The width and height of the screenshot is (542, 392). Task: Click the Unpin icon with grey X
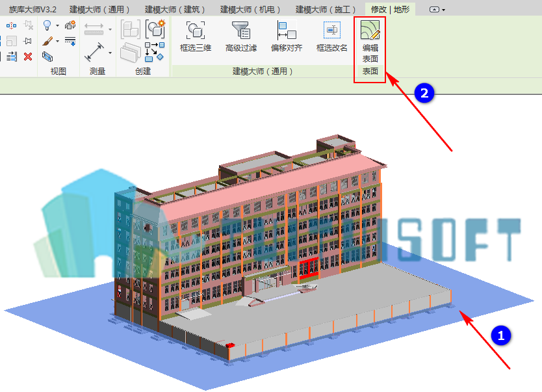coord(28,25)
